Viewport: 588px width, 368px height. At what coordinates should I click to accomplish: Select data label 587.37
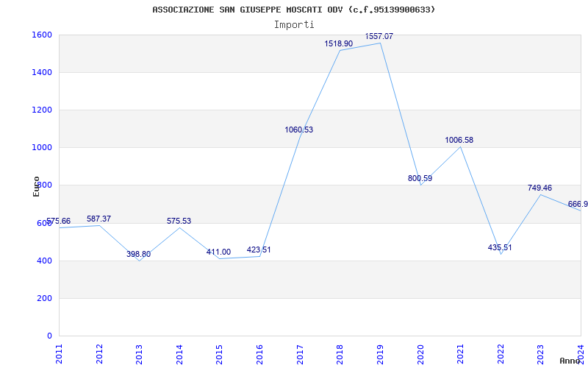tap(98, 219)
